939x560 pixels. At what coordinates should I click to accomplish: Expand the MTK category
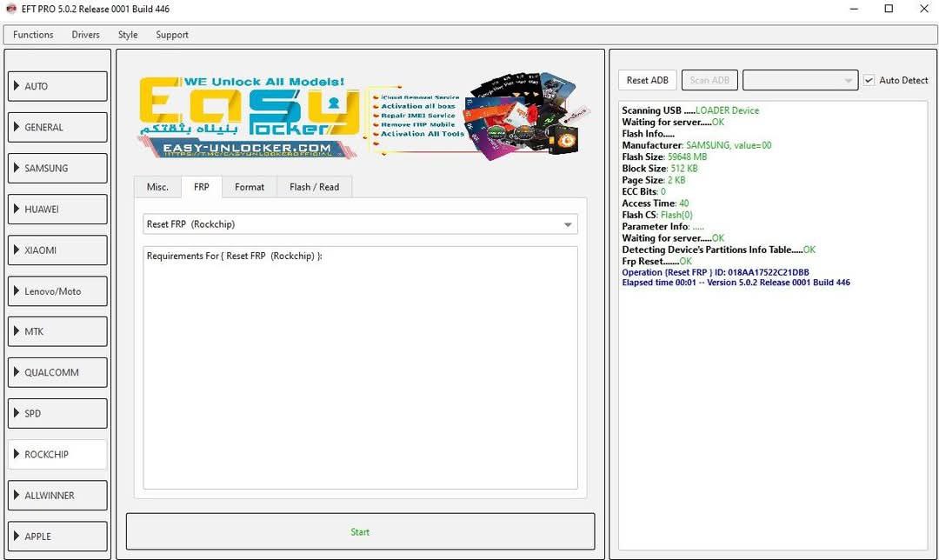pyautogui.click(x=57, y=331)
